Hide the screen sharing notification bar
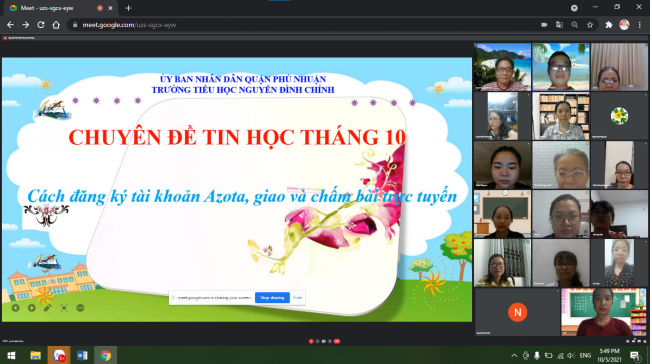This screenshot has width=652, height=364. (x=298, y=297)
